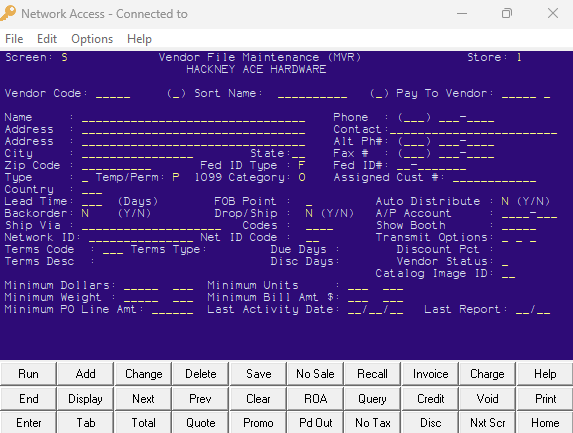
Task: Restore down the Network Access window
Action: [x=507, y=14]
